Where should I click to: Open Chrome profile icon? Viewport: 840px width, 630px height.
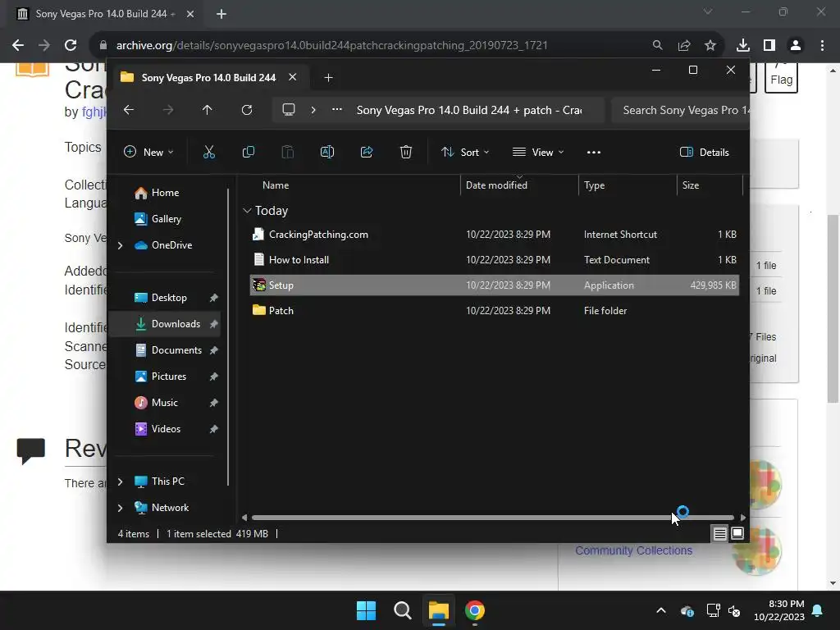(796, 45)
